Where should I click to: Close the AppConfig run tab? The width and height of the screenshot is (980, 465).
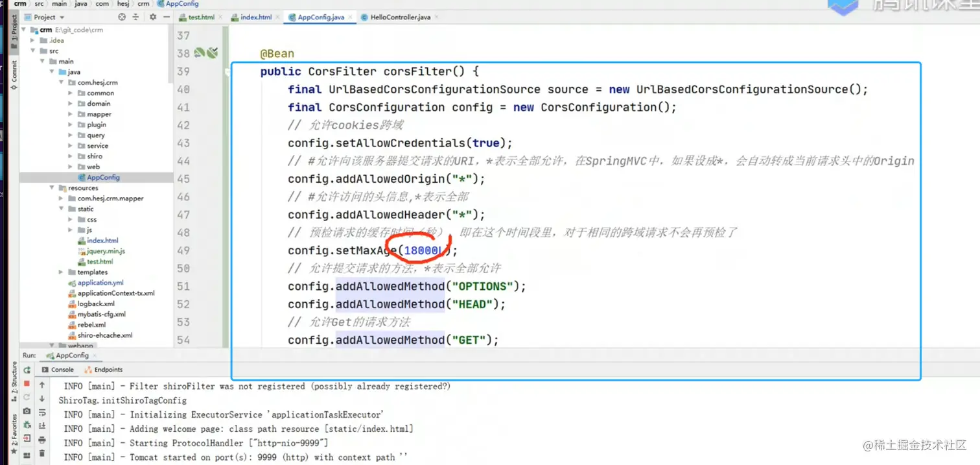pyautogui.click(x=95, y=355)
